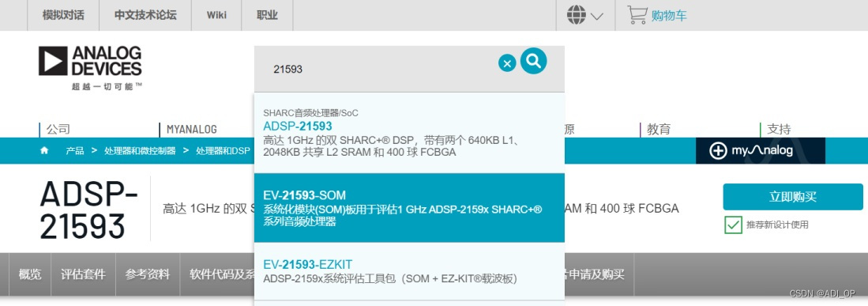Click 处理器和微控制器 in the breadcrumb
This screenshot has width=868, height=306.
coord(140,151)
